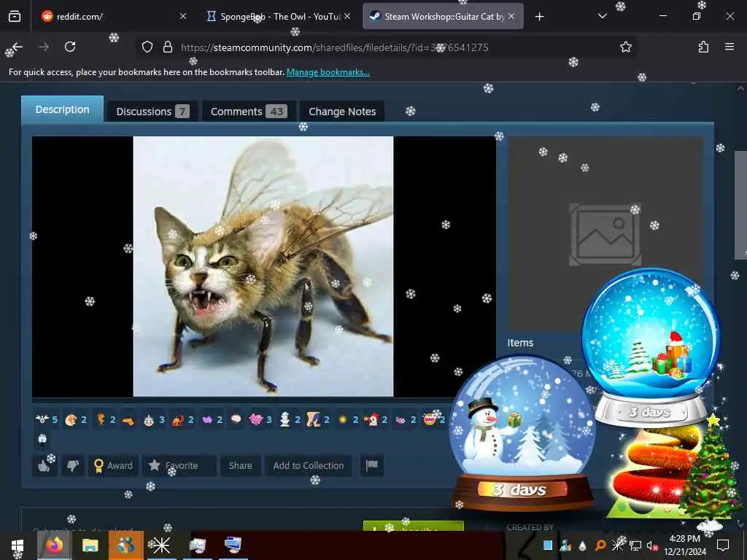The height and width of the screenshot is (560, 747).
Task: Close the reddit.com tab
Action: tap(183, 17)
